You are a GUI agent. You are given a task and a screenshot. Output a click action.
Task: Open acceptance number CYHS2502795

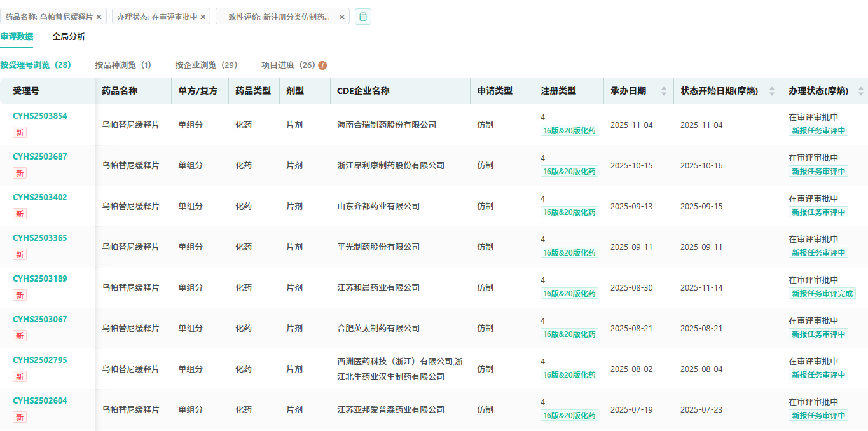point(39,360)
